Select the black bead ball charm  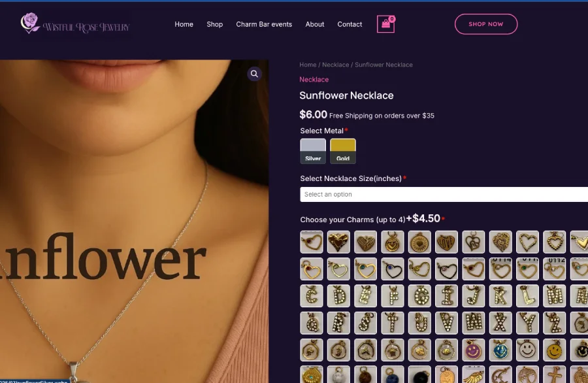coord(419,375)
